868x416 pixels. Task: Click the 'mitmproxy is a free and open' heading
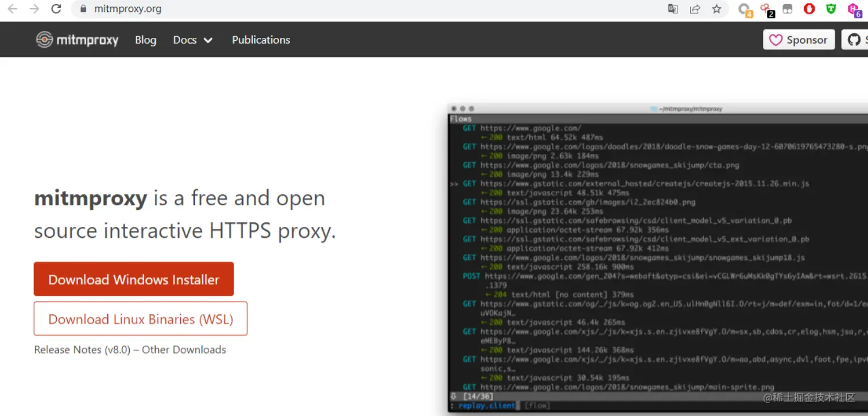coord(180,198)
